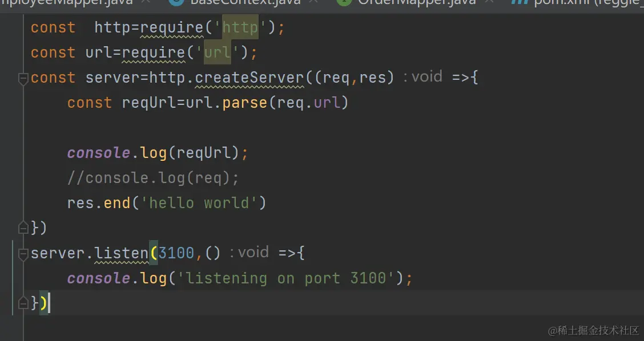This screenshot has height=341, width=644.
Task: Click the commented //console.log(req); line
Action: click(153, 178)
